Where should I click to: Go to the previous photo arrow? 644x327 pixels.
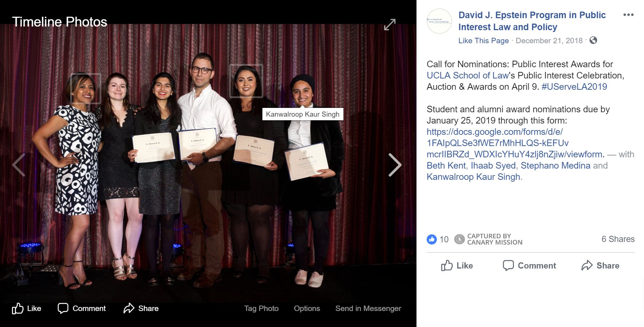tap(19, 165)
